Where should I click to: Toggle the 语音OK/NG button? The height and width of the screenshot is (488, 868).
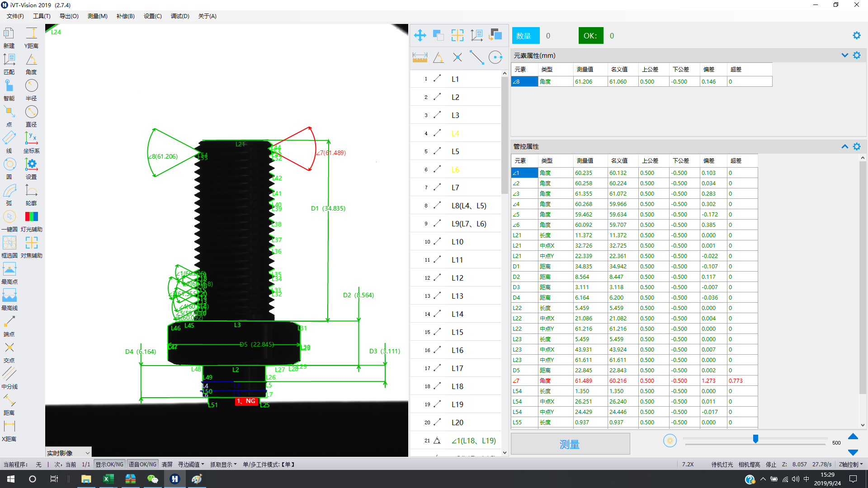click(x=142, y=465)
